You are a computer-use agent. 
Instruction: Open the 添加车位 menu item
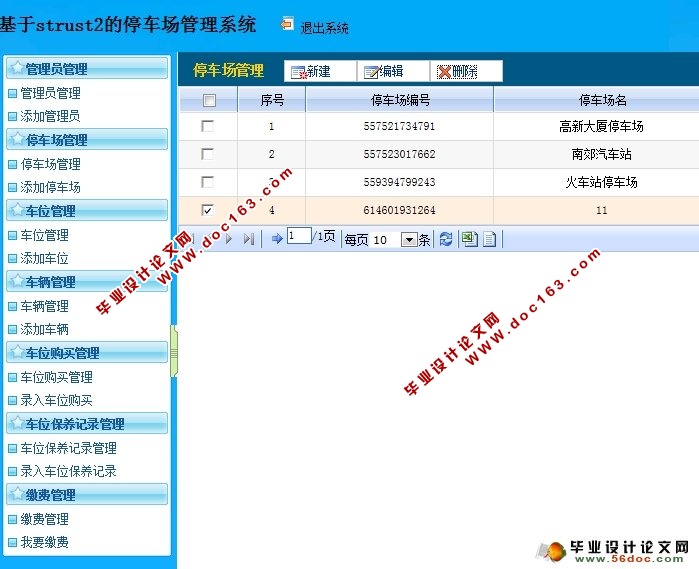pos(45,258)
